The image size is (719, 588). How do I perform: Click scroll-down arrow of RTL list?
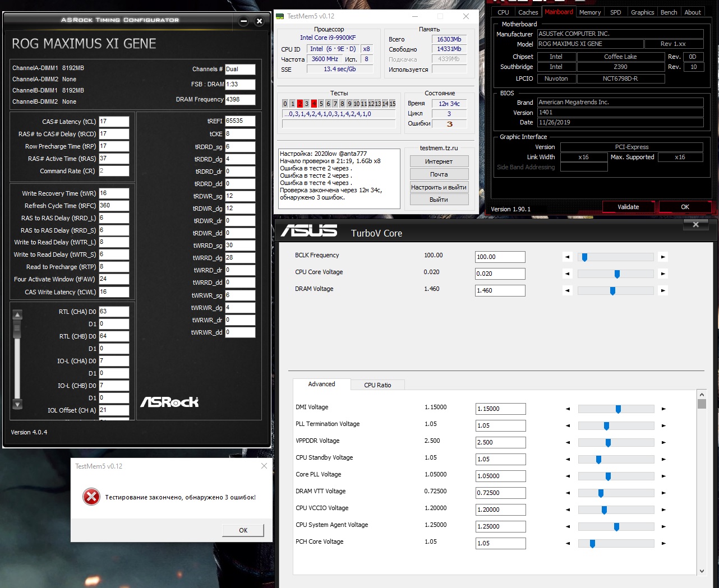(x=17, y=404)
